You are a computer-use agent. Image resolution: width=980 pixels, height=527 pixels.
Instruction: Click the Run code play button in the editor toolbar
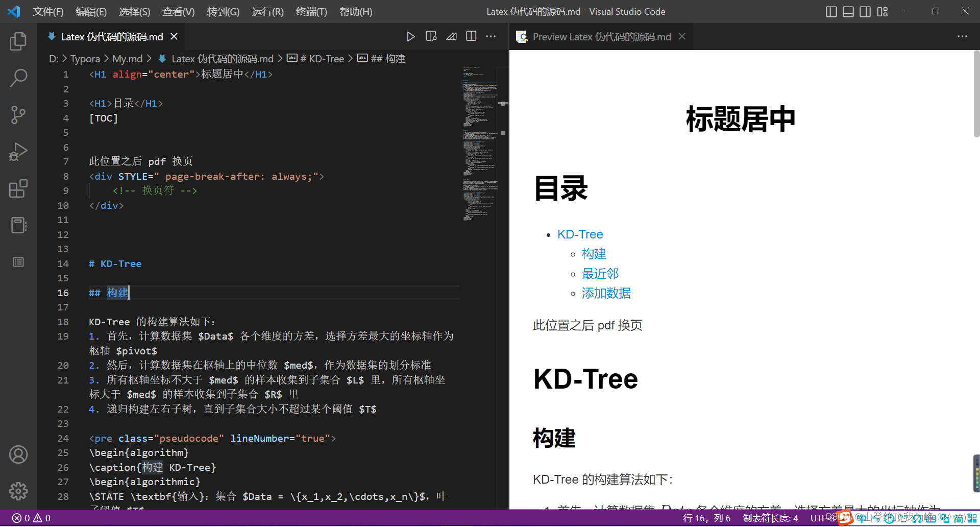tap(410, 37)
